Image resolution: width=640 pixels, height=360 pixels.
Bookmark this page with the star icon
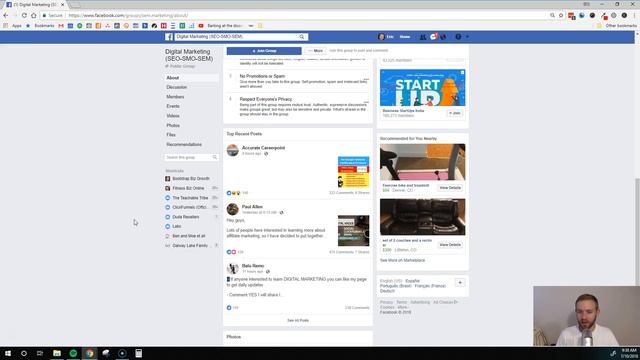coord(561,15)
